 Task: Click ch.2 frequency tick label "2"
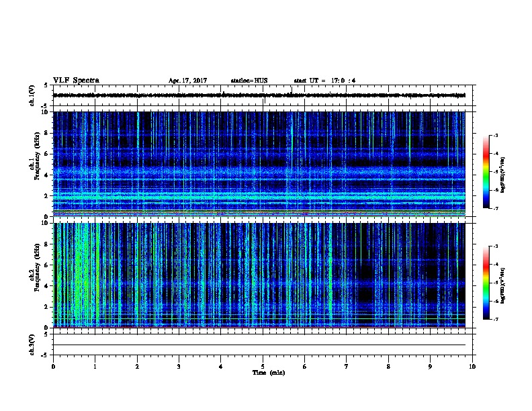pyautogui.click(x=46, y=307)
